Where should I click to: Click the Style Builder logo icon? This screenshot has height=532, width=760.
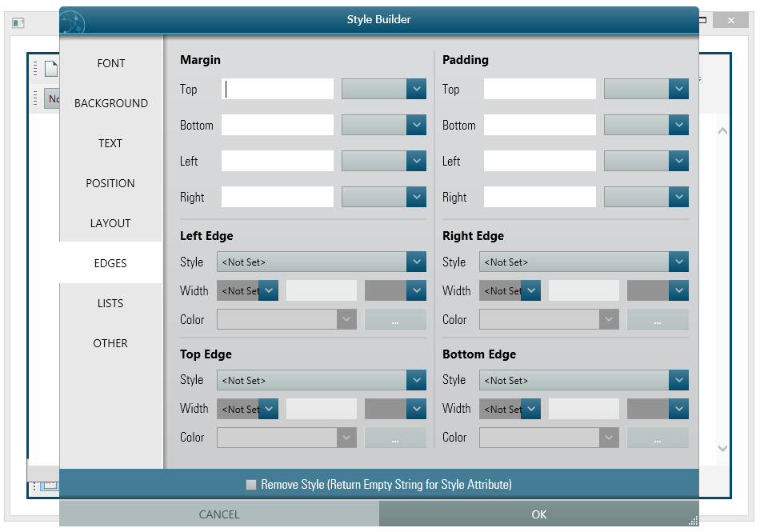coord(72,22)
